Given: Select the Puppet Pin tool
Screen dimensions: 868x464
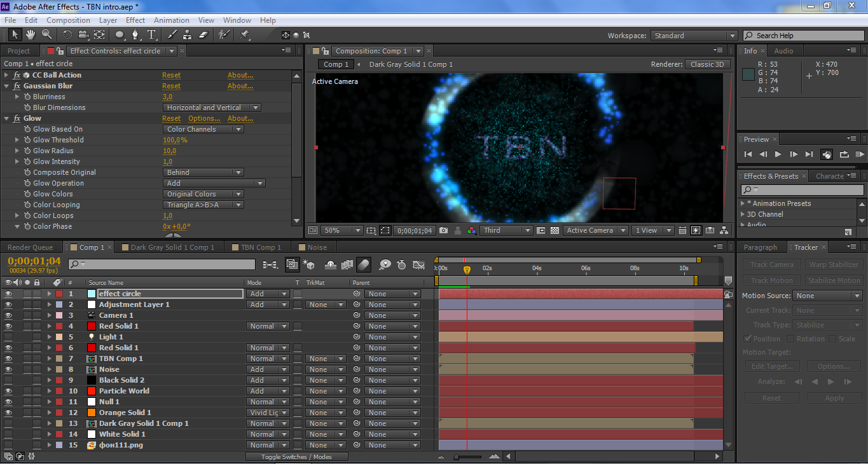Looking at the screenshot, I should 244,34.
